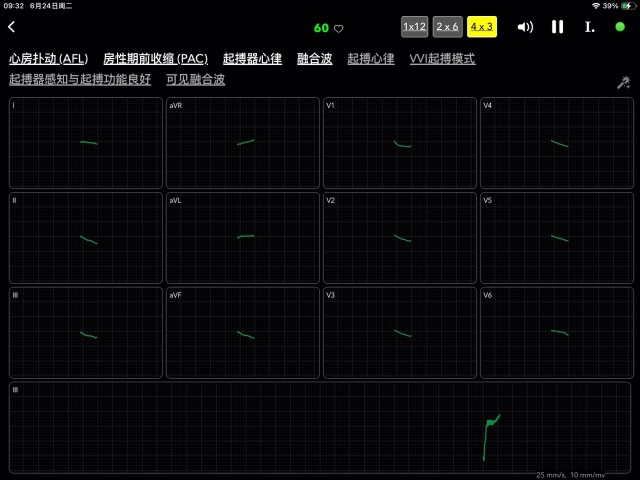Tap the 09:32 clock in status bar
This screenshot has height=480, width=640.
tap(13, 6)
